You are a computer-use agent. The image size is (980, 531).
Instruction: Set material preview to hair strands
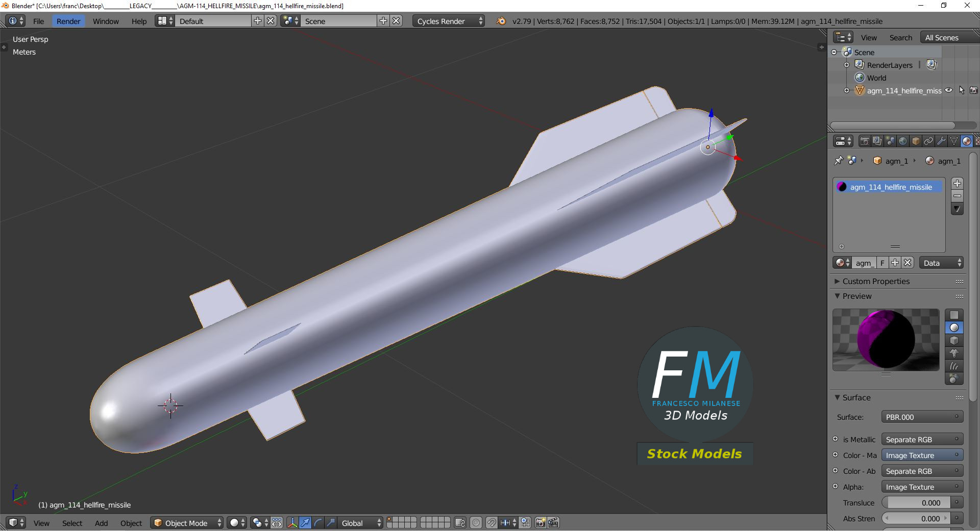coord(954,366)
